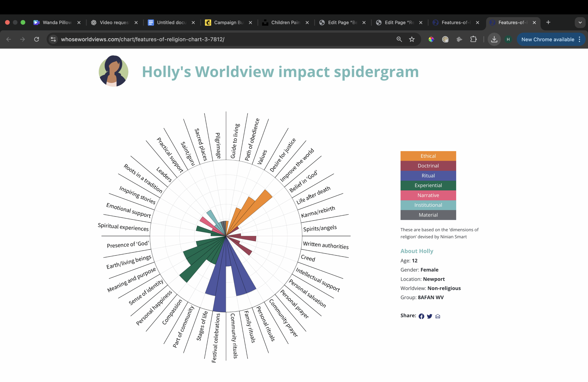Share chart by email icon
Screen dimensions: 588x382
coord(438,316)
